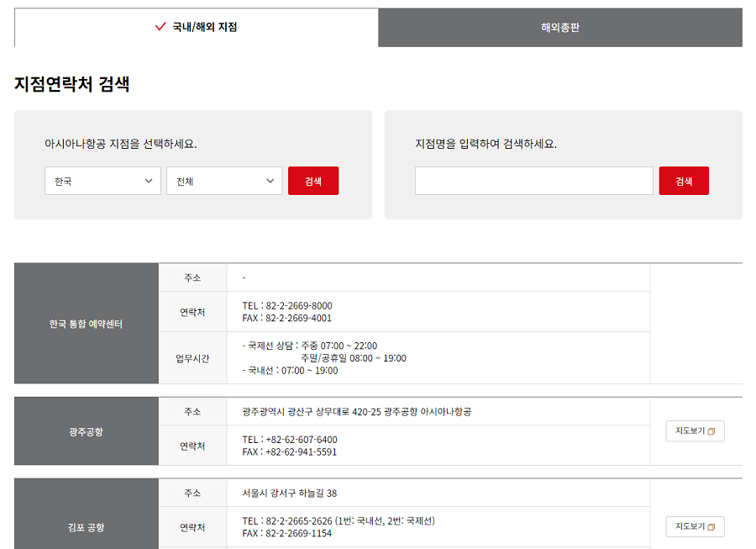Select the 국내/해외 지점 tab

(x=196, y=27)
